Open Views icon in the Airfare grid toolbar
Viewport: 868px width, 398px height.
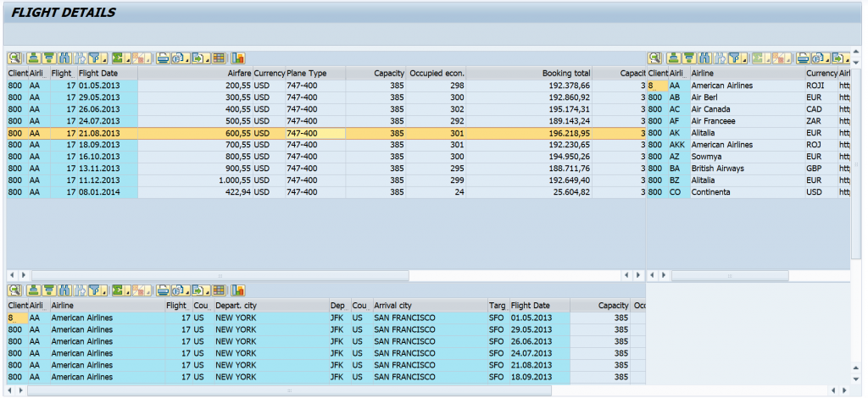(x=178, y=58)
